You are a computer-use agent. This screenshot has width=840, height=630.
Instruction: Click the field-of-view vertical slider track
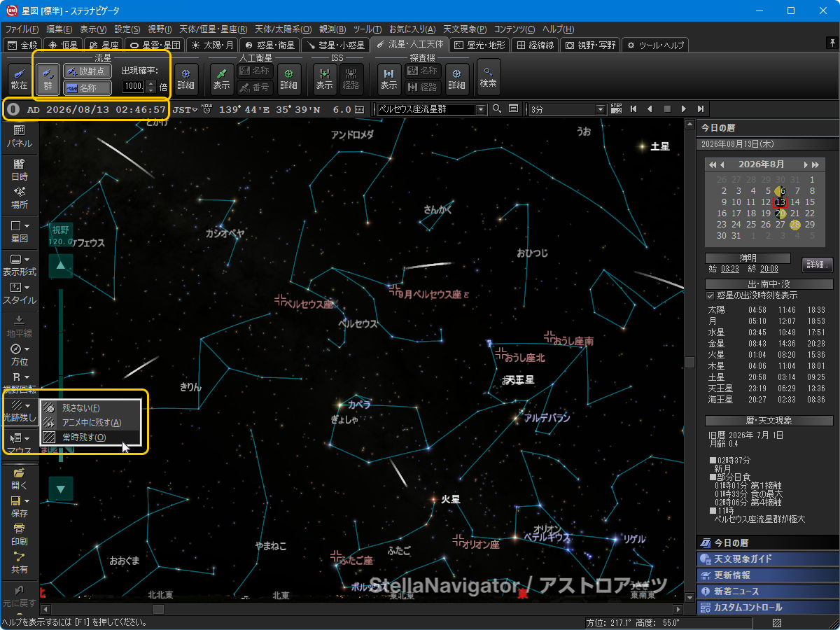61,374
